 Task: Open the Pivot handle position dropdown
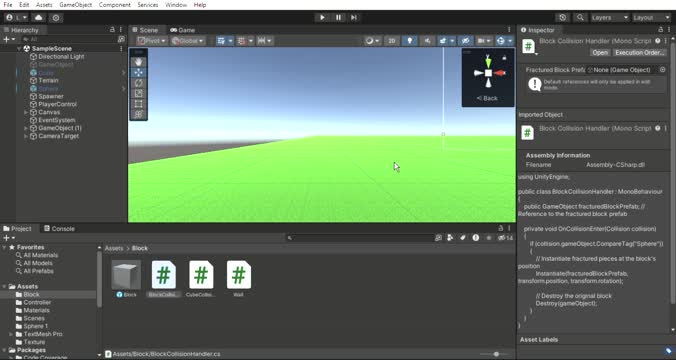[x=151, y=41]
